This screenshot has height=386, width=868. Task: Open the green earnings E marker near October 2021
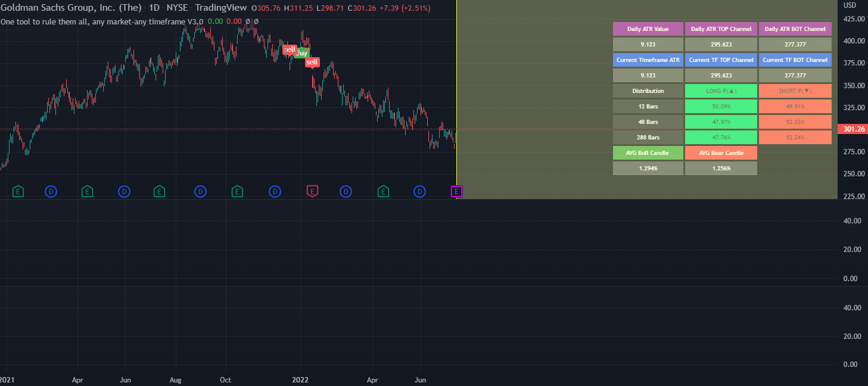tap(237, 191)
